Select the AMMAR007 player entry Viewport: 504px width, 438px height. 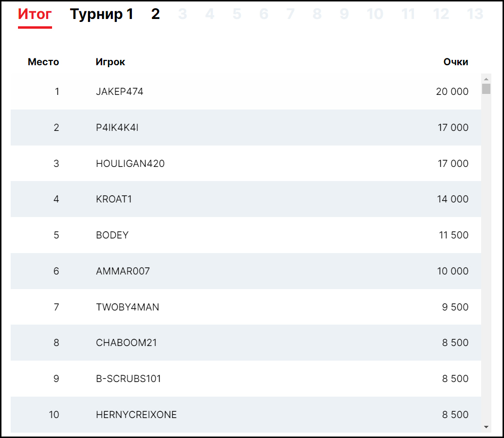(123, 271)
